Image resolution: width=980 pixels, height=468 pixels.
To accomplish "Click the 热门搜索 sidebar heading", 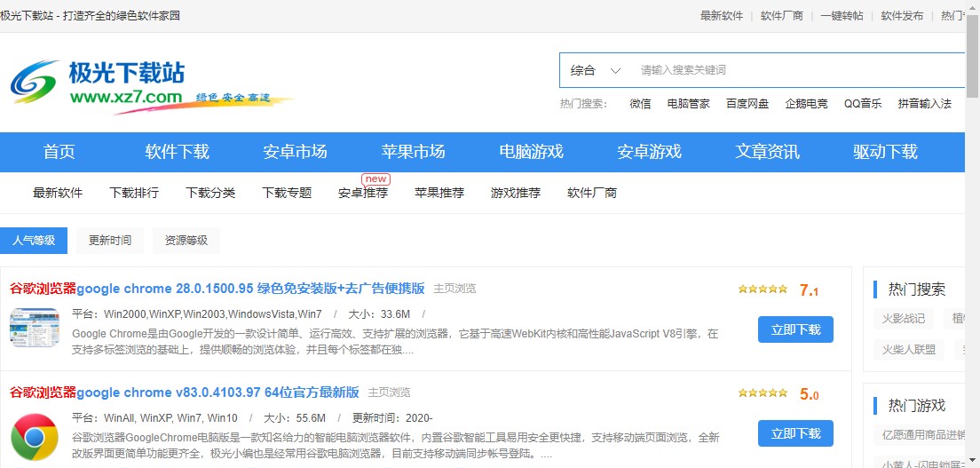I will point(917,290).
